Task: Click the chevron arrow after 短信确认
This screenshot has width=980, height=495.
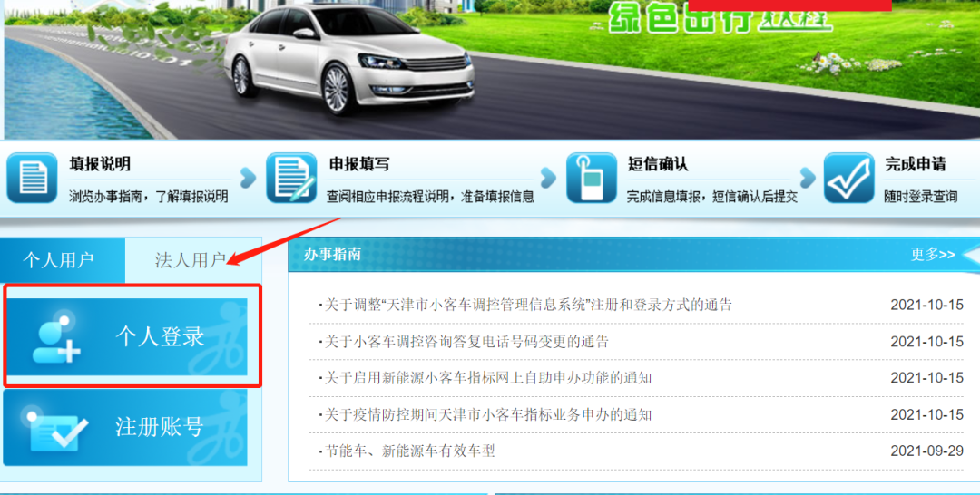Action: pyautogui.click(x=808, y=178)
